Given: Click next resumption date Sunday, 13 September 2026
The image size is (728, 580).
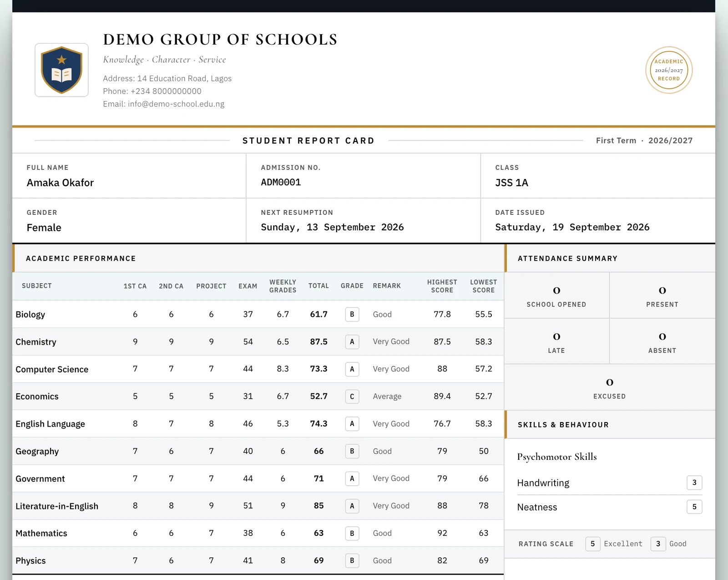Looking at the screenshot, I should [x=332, y=227].
